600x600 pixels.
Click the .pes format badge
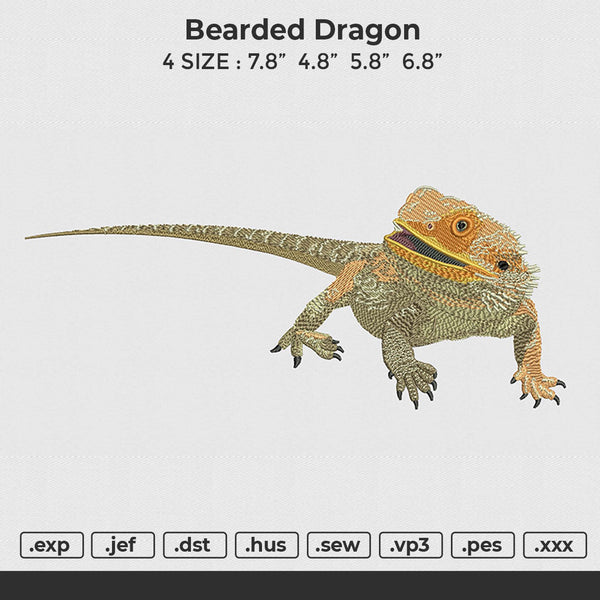point(483,545)
